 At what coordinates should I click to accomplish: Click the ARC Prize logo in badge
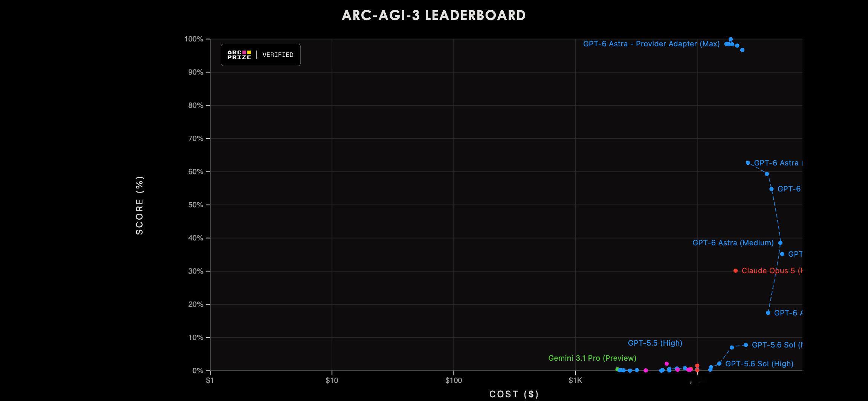(239, 55)
